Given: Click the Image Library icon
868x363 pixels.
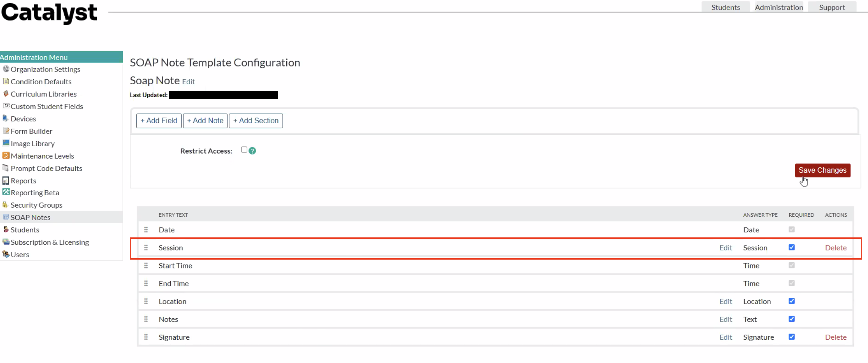Looking at the screenshot, I should [x=6, y=143].
